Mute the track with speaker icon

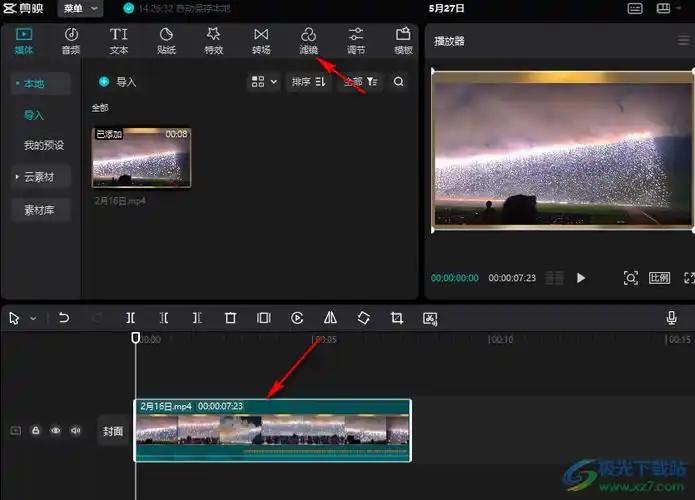point(76,431)
